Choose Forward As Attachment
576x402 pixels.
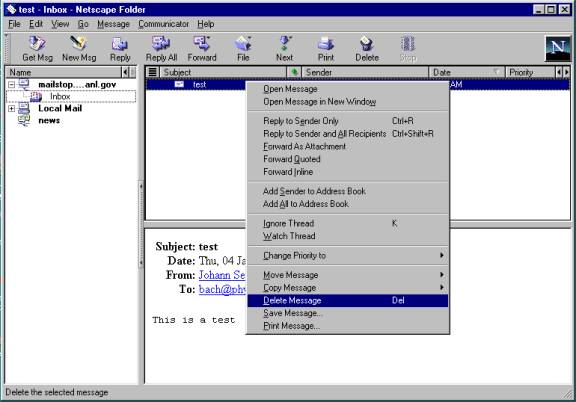[x=348, y=146]
